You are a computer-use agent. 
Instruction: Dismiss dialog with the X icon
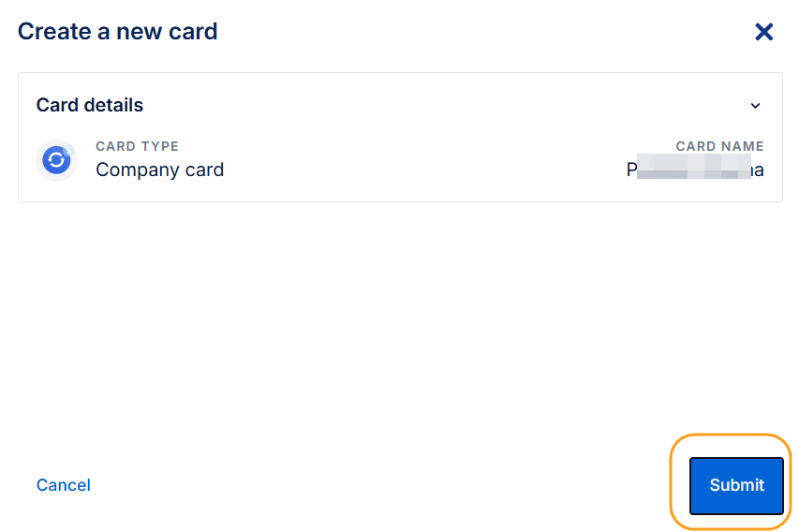point(763,32)
